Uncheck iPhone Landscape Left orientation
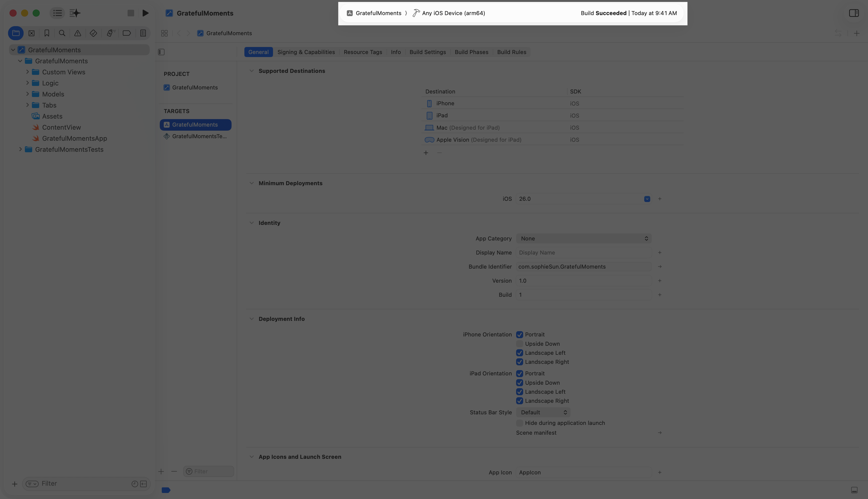This screenshot has height=499, width=868. point(519,353)
